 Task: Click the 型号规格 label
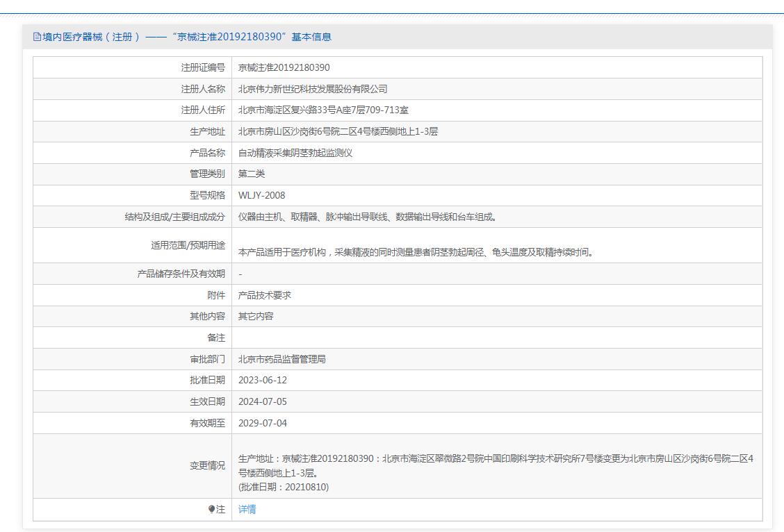208,195
